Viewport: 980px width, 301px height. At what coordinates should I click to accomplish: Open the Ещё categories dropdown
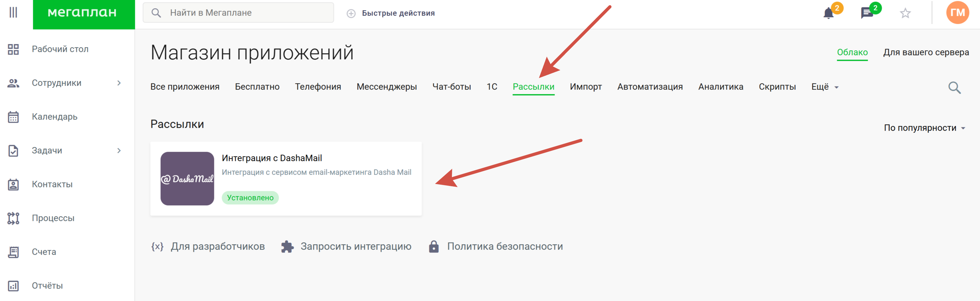[x=824, y=87]
